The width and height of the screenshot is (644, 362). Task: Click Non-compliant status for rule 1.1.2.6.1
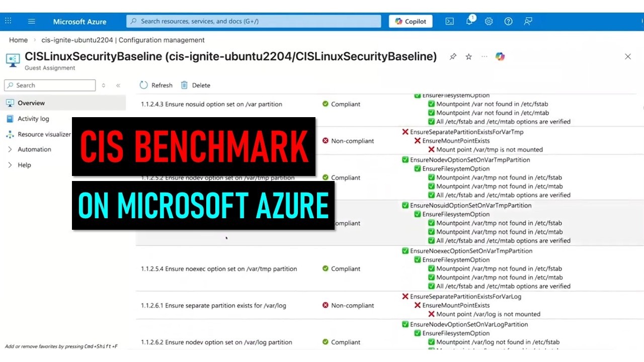click(348, 305)
